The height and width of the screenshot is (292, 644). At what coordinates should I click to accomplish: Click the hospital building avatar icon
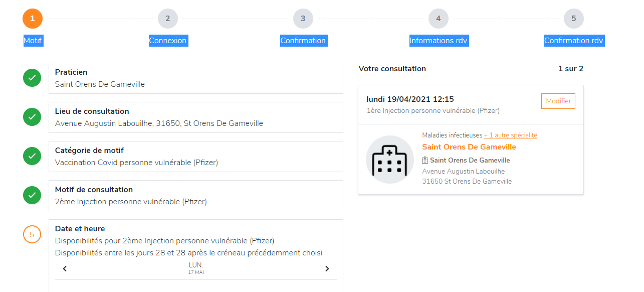tap(389, 160)
